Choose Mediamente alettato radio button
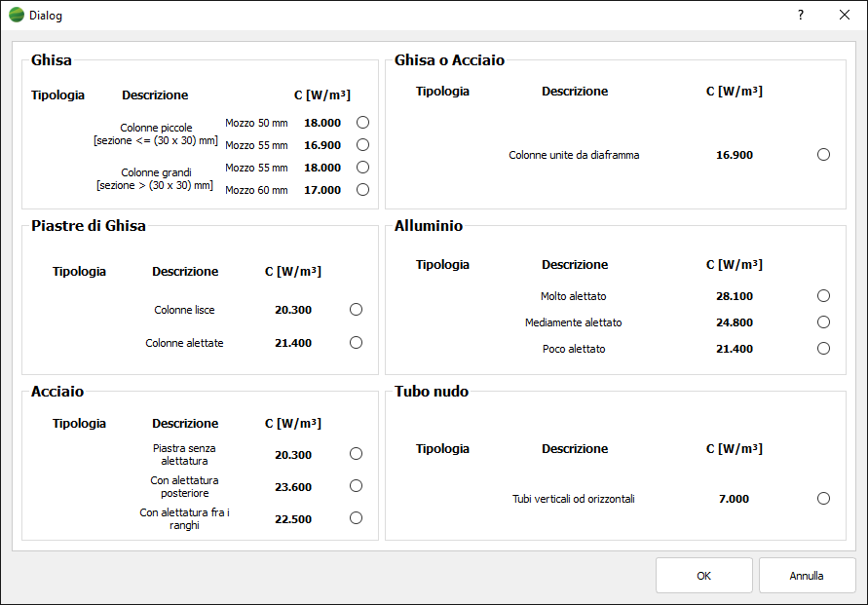 [x=824, y=322]
